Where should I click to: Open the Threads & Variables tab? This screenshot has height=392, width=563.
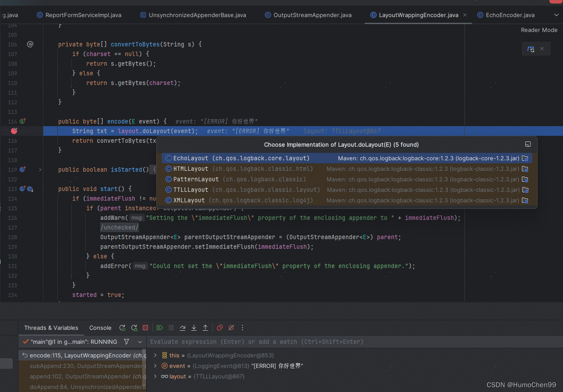coord(51,328)
